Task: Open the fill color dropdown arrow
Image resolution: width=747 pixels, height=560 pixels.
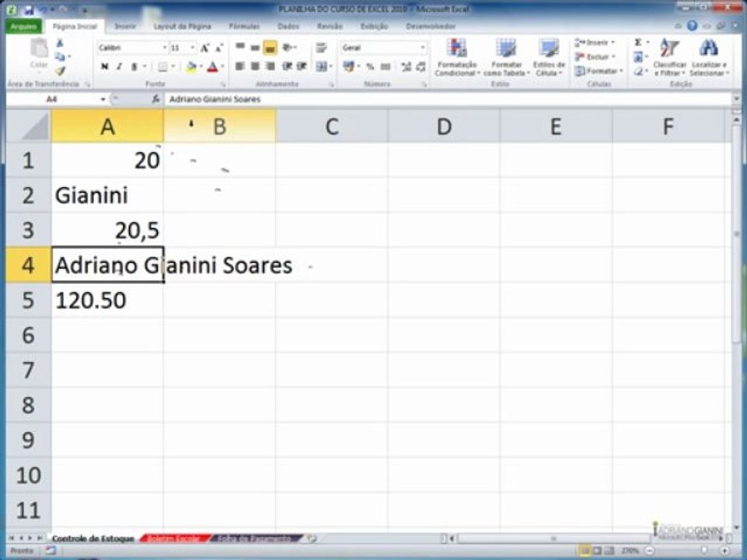Action: pos(201,67)
